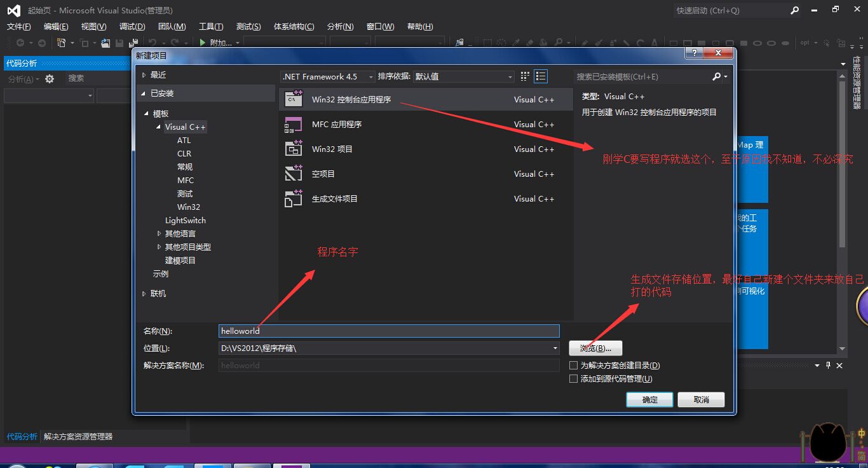The image size is (868, 468).
Task: Select the 示例 tree item
Action: (161, 274)
